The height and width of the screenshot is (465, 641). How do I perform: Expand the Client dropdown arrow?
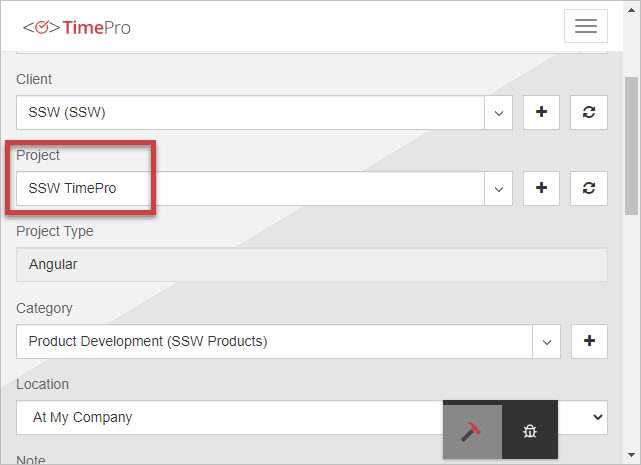498,113
